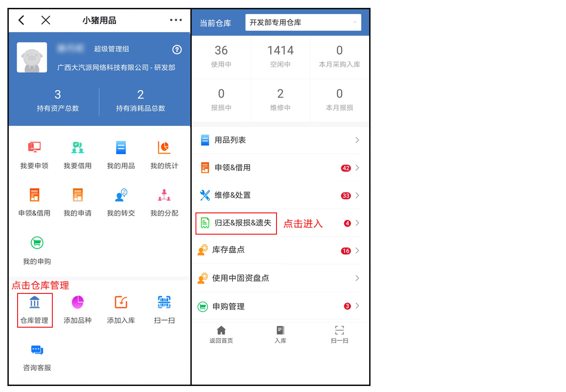View 持有消耗品总数 count 2

[x=140, y=101]
